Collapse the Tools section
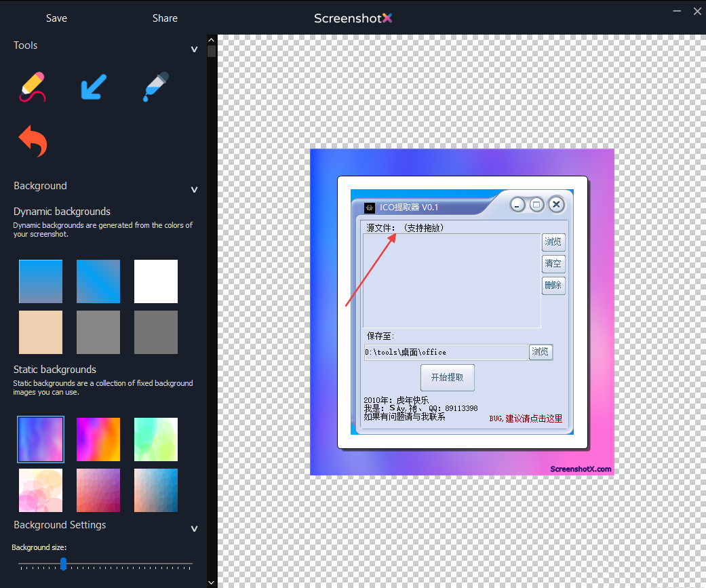Image resolution: width=706 pixels, height=588 pixels. point(194,49)
